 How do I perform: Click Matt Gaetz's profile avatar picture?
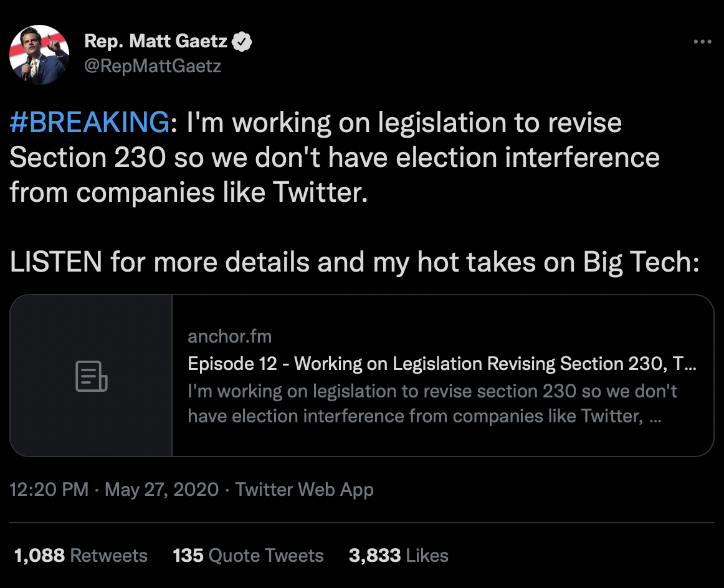pos(39,55)
